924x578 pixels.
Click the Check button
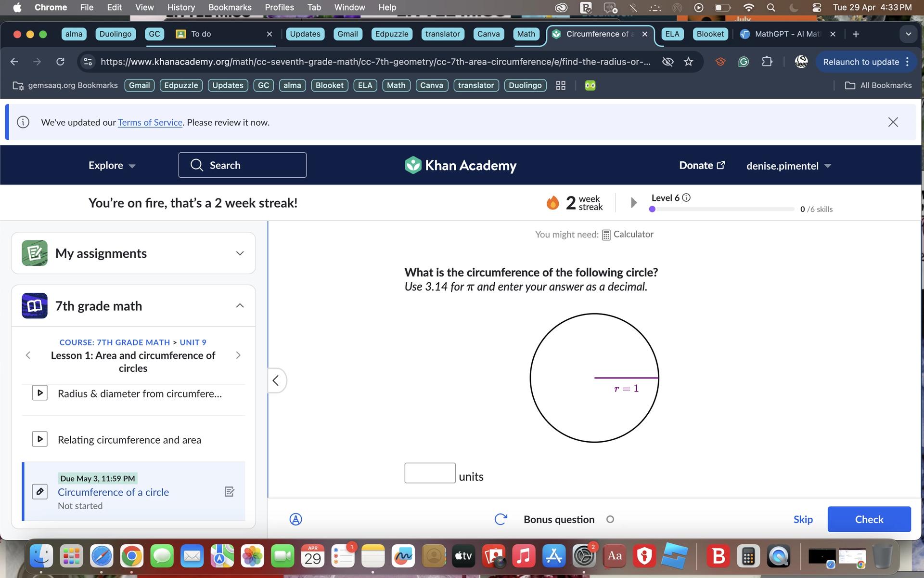tap(869, 519)
